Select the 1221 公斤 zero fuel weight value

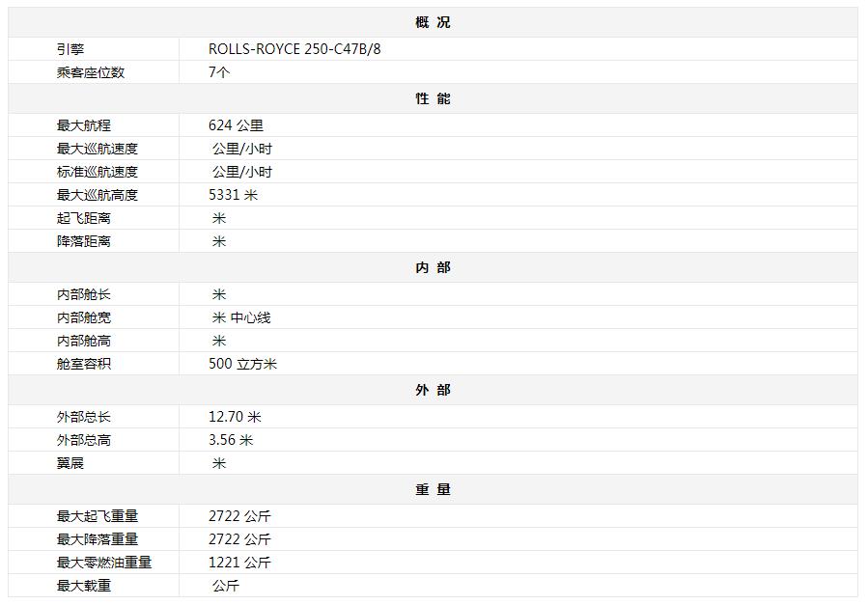pyautogui.click(x=239, y=563)
